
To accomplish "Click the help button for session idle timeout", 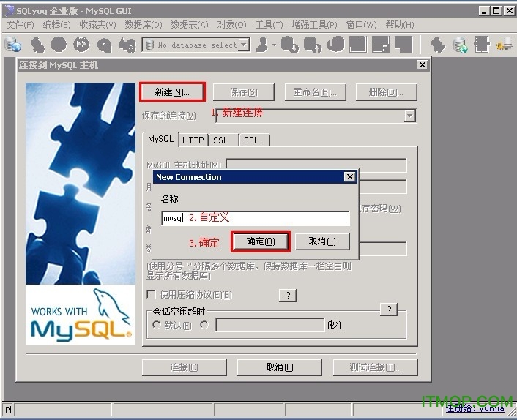I will (x=390, y=310).
